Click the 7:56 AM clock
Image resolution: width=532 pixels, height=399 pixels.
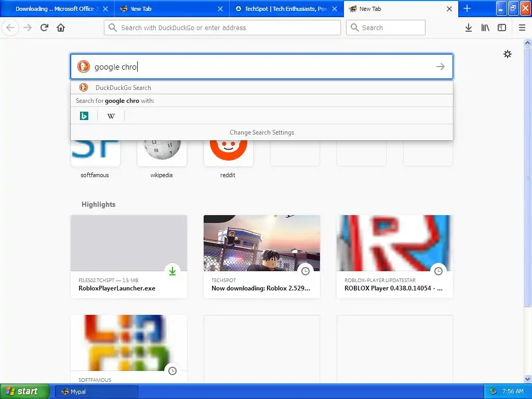[x=513, y=391]
